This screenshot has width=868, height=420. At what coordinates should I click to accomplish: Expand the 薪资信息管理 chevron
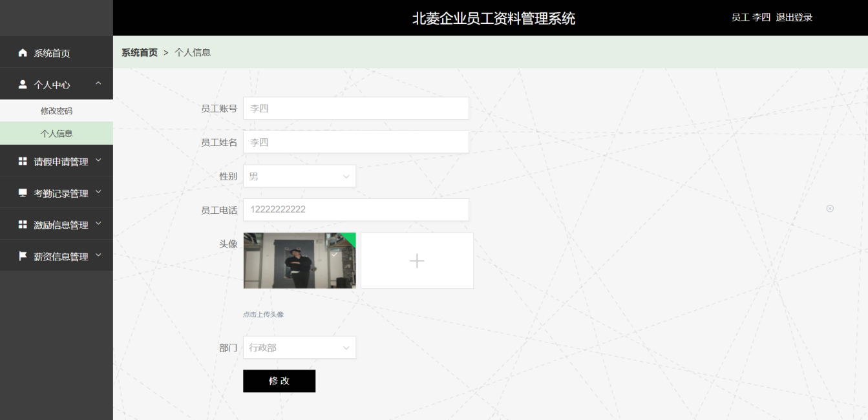(x=98, y=255)
